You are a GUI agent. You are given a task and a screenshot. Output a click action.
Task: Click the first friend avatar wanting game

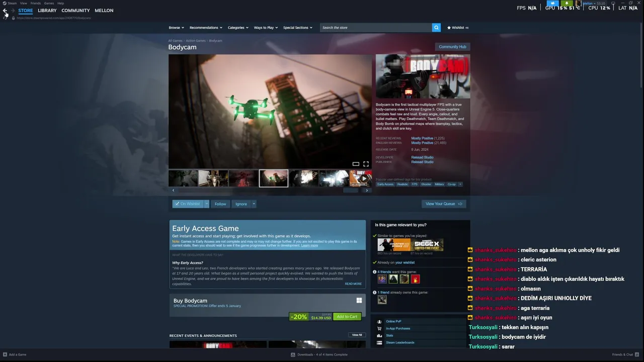(x=382, y=279)
